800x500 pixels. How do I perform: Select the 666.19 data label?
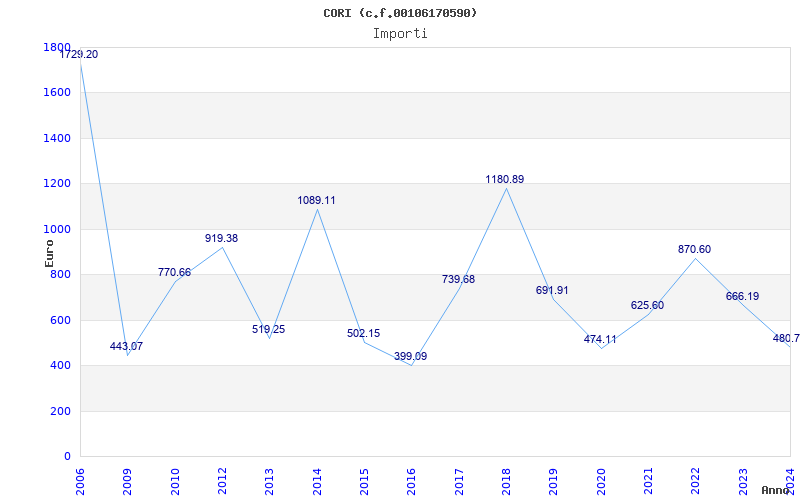pos(742,296)
